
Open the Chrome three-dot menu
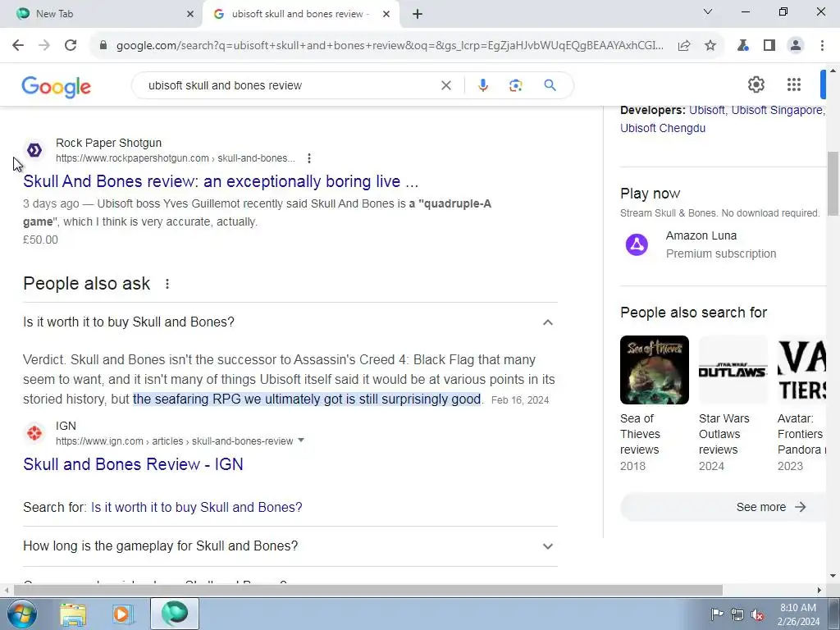[822, 46]
